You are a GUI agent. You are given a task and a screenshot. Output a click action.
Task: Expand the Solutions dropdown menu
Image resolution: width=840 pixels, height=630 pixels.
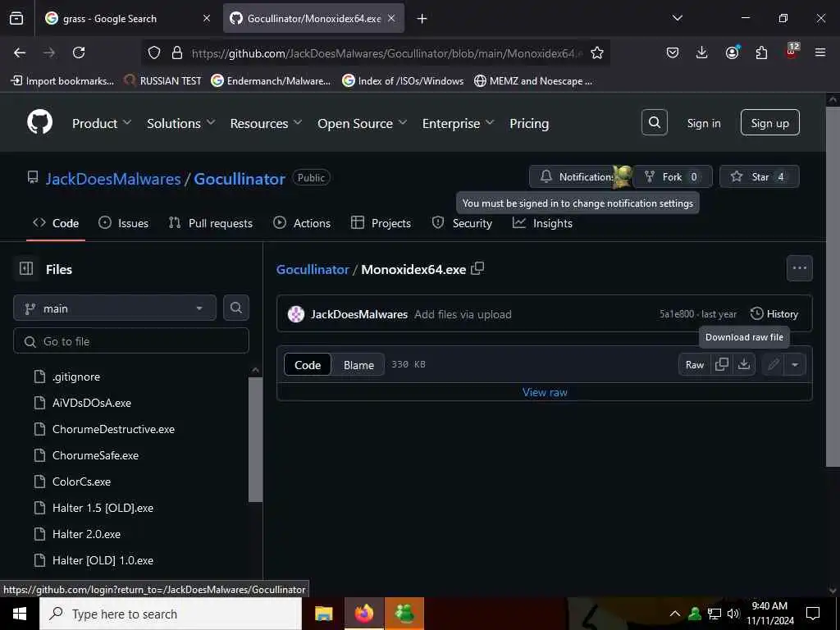(181, 123)
